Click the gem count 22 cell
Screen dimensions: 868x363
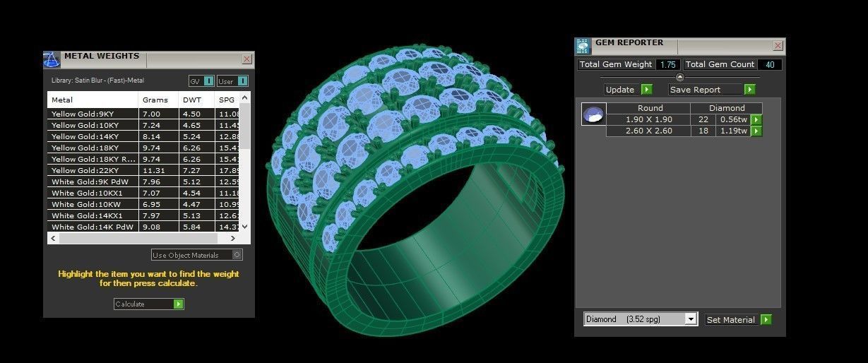pyautogui.click(x=703, y=119)
